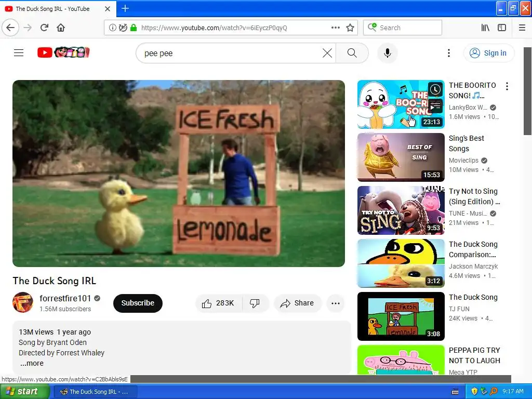The height and width of the screenshot is (399, 532).
Task: Open Sing's Best Songs thumbnail
Action: click(x=401, y=157)
